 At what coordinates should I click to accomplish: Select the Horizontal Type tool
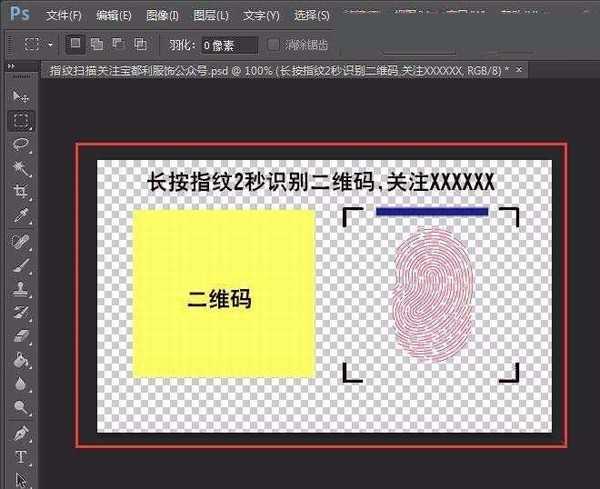(x=20, y=458)
